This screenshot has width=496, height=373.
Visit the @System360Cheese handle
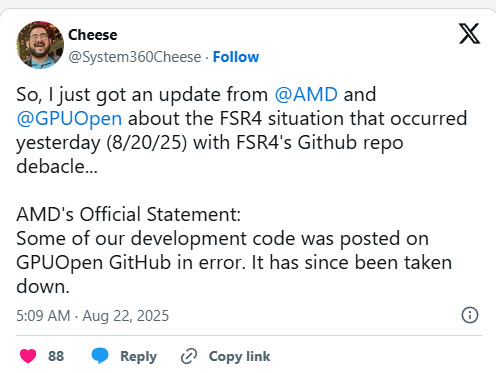135,57
